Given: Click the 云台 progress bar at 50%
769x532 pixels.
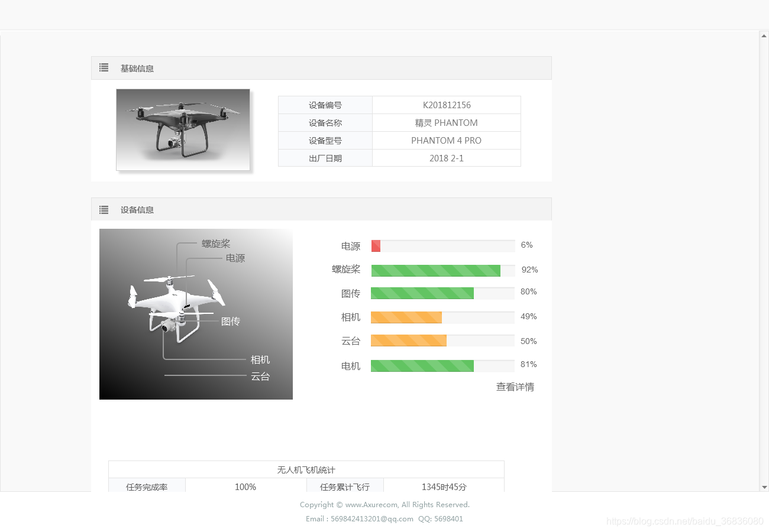Looking at the screenshot, I should 442,340.
